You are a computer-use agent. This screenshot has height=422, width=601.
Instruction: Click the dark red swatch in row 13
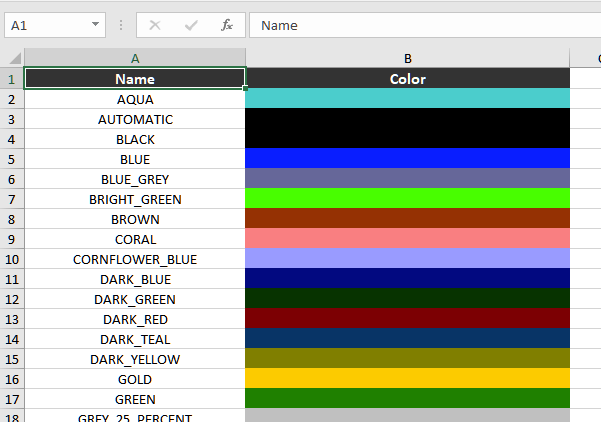(407, 319)
